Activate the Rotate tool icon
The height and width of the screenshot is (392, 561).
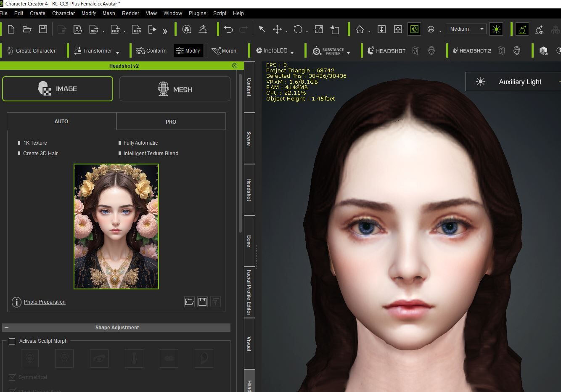(298, 29)
